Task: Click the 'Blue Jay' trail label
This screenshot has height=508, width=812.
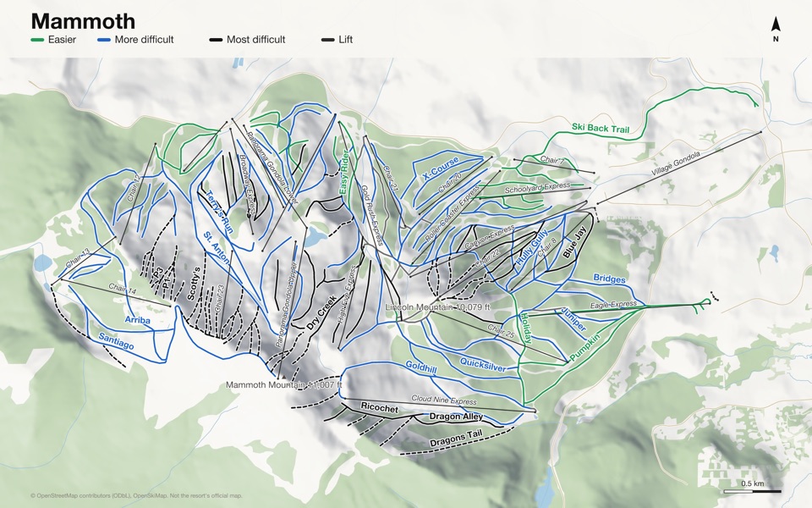Action: [575, 242]
